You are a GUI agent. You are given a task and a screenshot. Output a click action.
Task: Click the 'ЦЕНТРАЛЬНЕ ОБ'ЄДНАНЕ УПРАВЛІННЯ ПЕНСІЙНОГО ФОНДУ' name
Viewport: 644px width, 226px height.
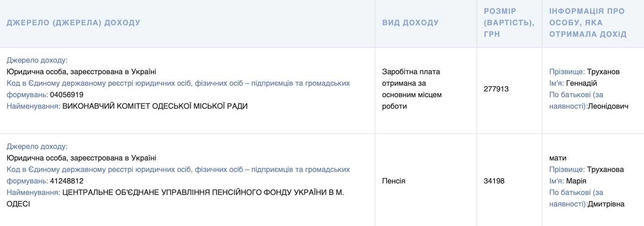(x=203, y=193)
